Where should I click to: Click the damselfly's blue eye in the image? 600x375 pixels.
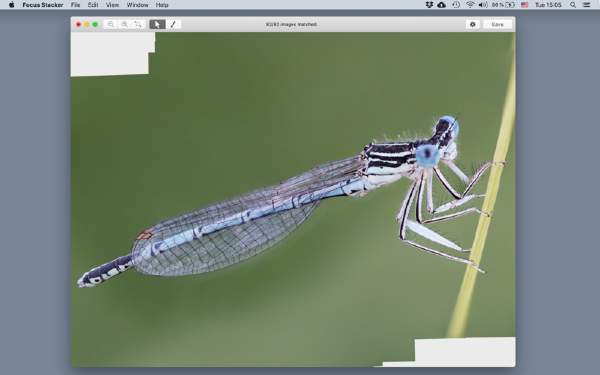pos(427,156)
